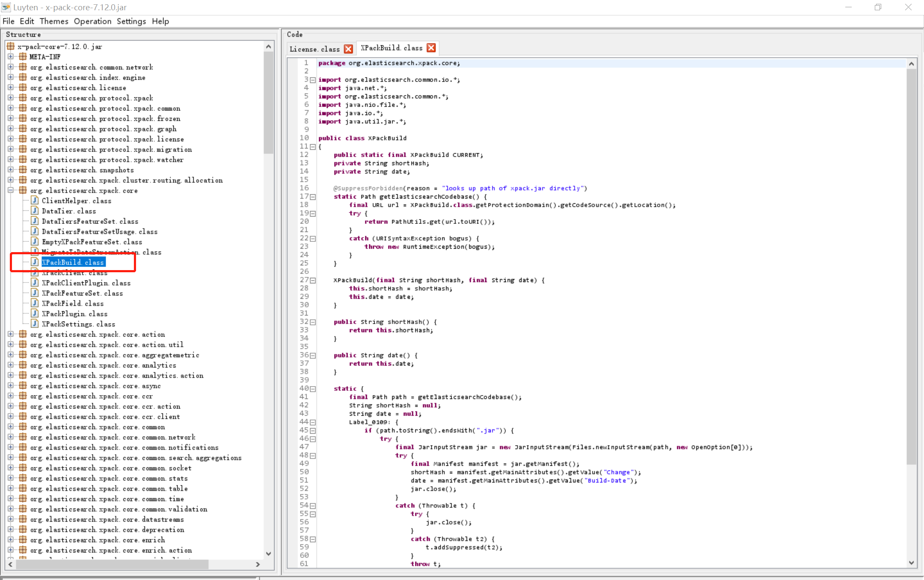Collapse code fold at line 54 catch block
This screenshot has height=580, width=924.
pos(313,506)
